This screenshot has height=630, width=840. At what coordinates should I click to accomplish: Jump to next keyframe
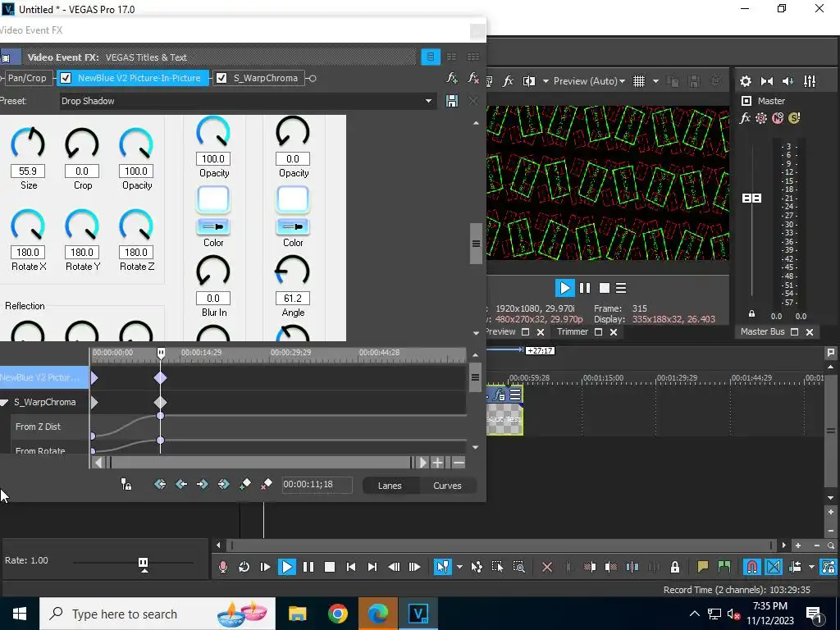coord(202,484)
